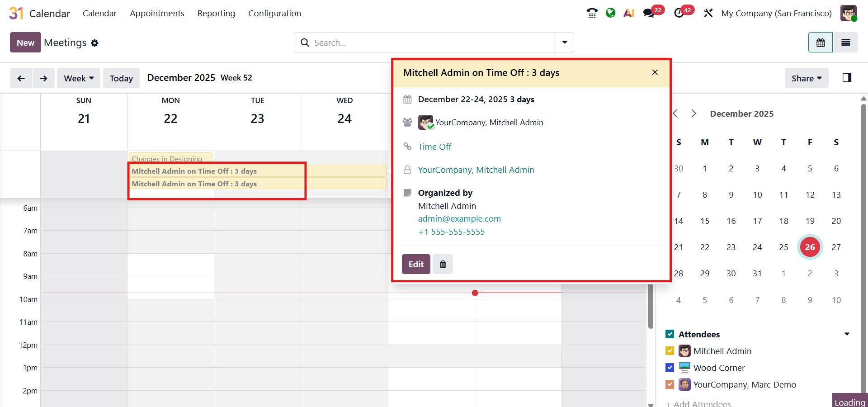
Task: Click the trash delete icon in popup
Action: pos(443,264)
